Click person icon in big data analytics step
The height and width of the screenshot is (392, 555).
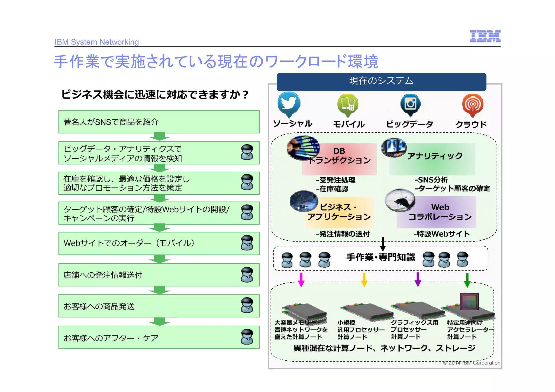(247, 152)
